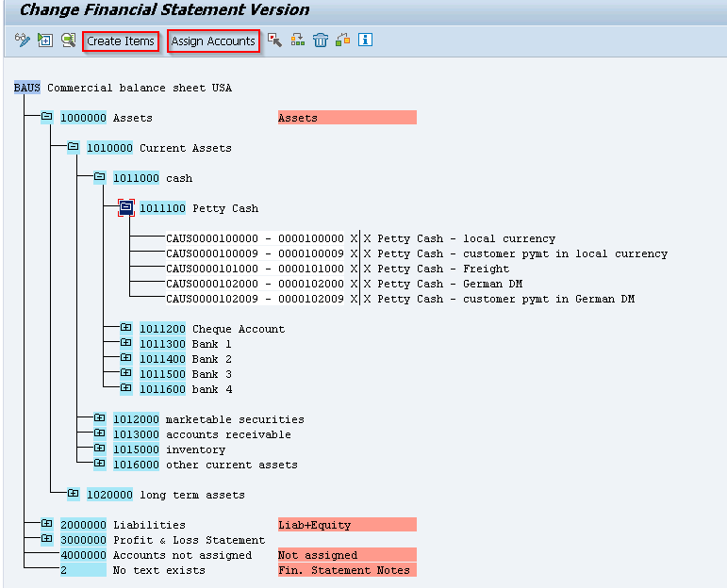The height and width of the screenshot is (588, 727).
Task: Click the Find (magnifier) toolbar icon
Action: click(x=68, y=41)
